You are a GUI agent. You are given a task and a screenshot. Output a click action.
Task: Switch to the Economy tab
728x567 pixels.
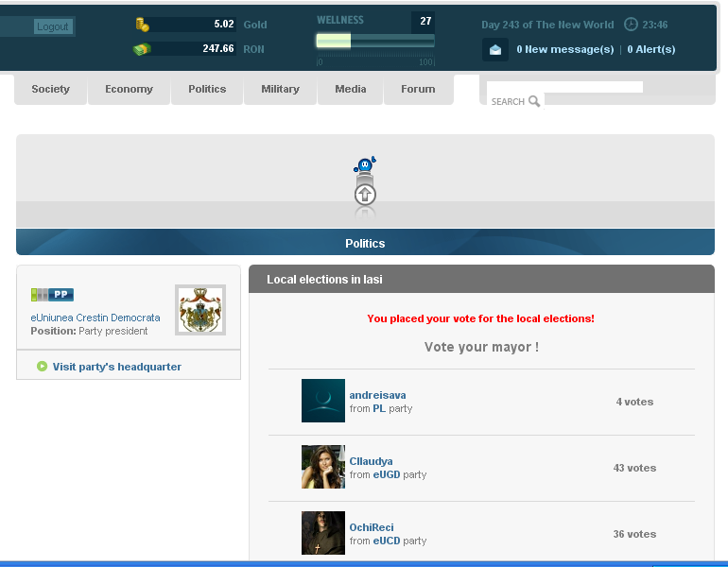129,89
